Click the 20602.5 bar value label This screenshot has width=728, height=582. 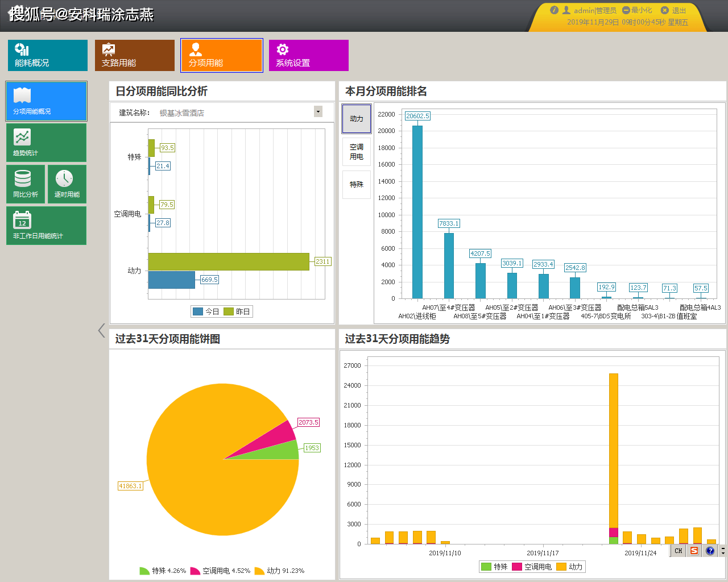click(x=417, y=116)
